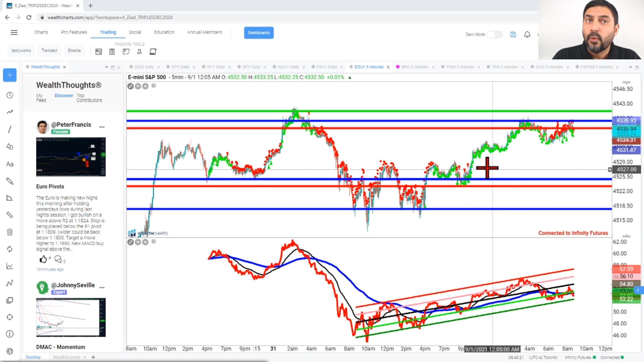The height and width of the screenshot is (362, 644).
Task: Select the diagonal line drawing tool
Action: click(x=10, y=129)
